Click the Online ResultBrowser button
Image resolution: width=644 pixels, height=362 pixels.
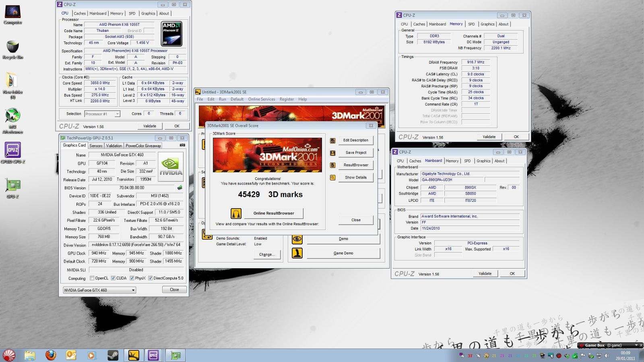tap(274, 213)
